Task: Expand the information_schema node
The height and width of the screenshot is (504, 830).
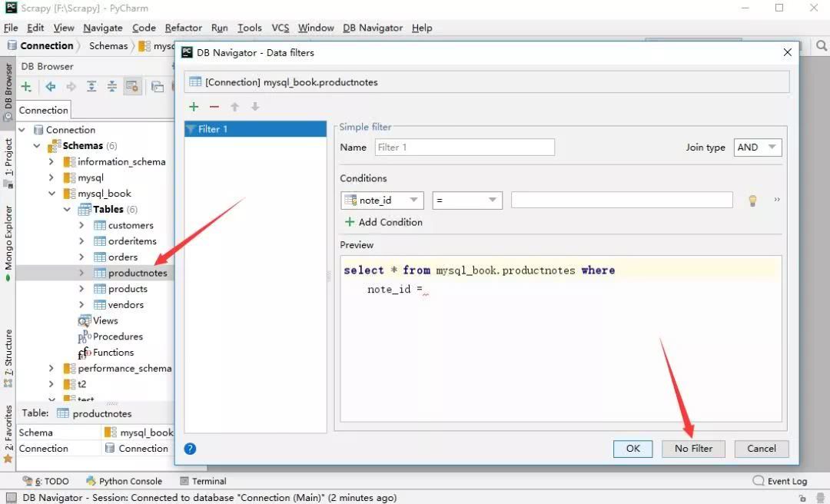Action: point(51,161)
